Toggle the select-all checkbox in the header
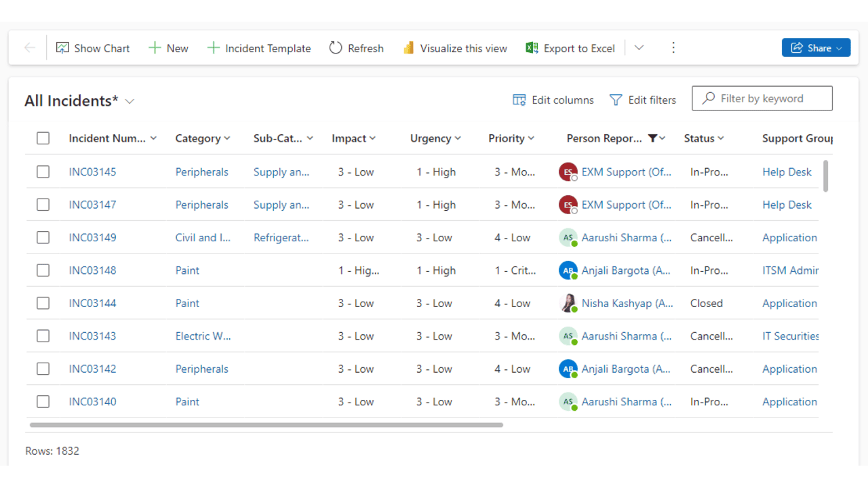 43,138
